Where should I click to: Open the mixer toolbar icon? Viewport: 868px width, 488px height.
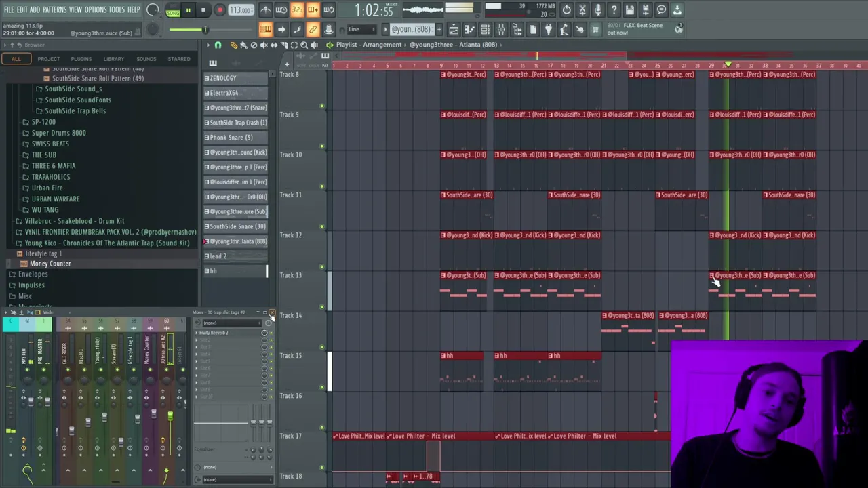(501, 29)
